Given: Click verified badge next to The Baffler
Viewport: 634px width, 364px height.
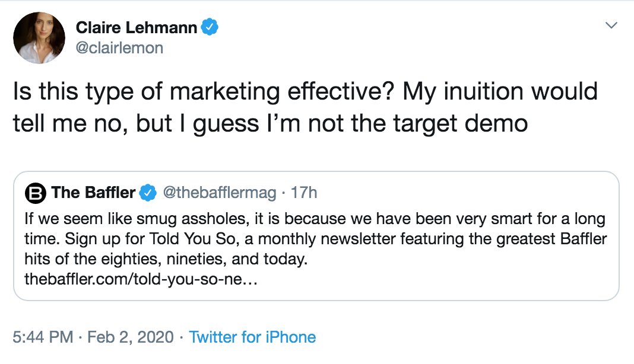Looking at the screenshot, I should [x=148, y=193].
